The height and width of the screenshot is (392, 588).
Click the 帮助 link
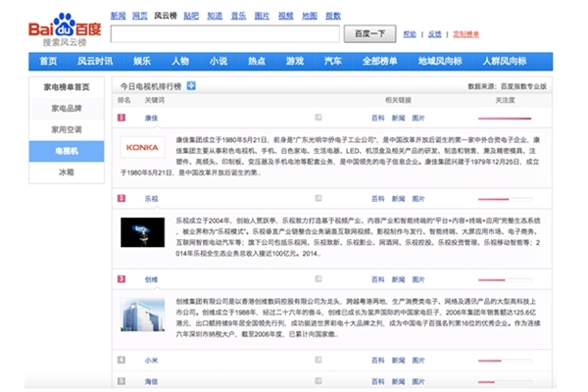410,34
